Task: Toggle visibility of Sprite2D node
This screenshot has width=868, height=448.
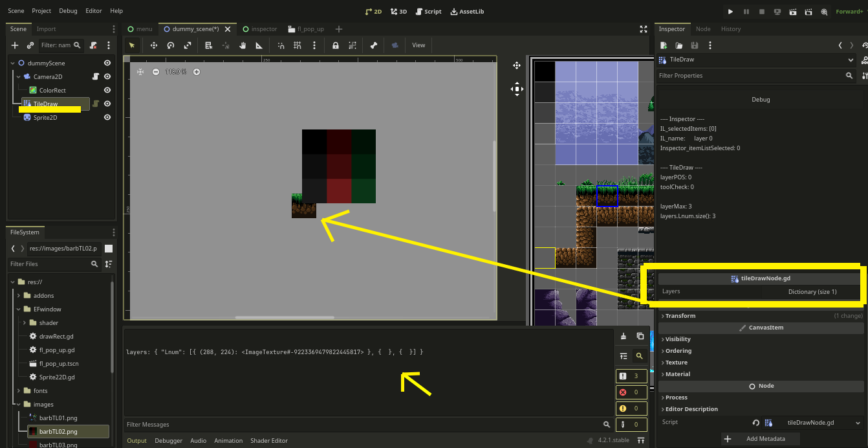Action: (x=107, y=118)
